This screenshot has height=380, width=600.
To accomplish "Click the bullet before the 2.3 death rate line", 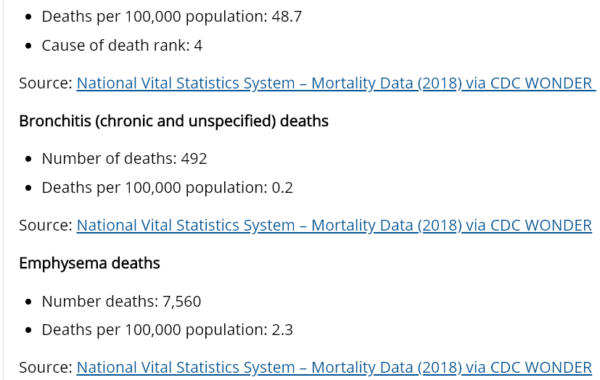I will (x=28, y=330).
